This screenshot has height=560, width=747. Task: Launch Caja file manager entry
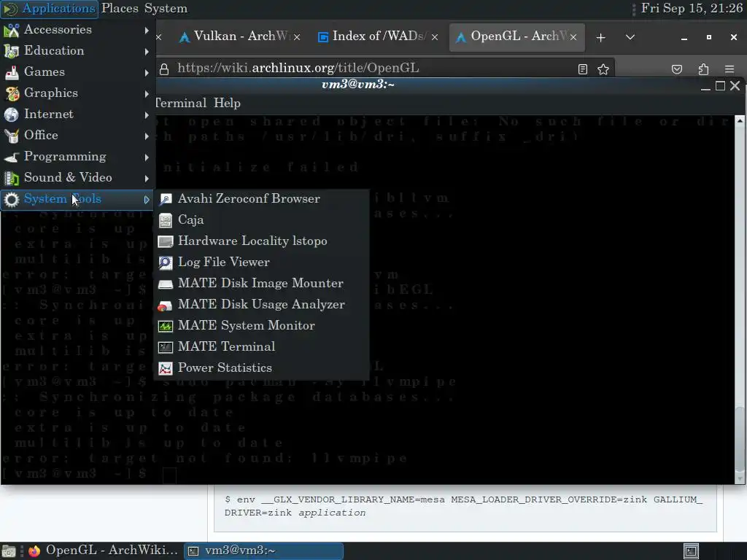[262, 220]
